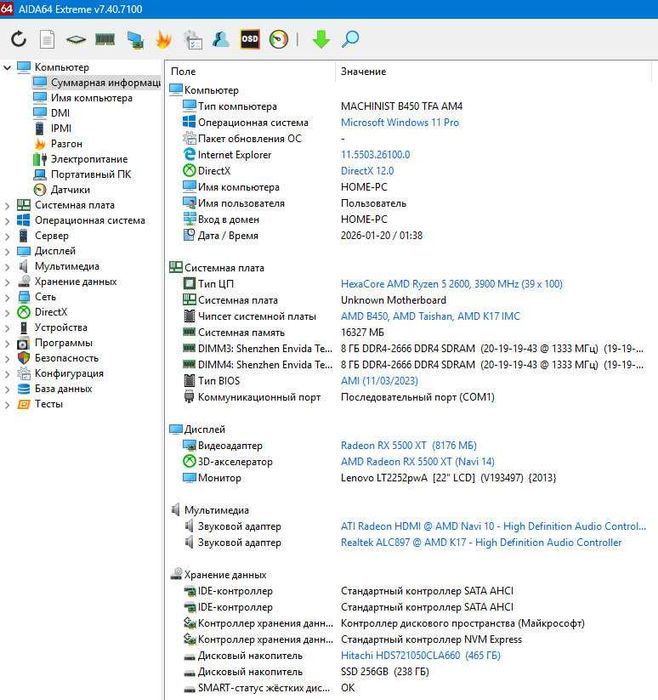Open the 11.5503.26100.0 Internet Explorer link
Image resolution: width=658 pixels, height=700 pixels.
point(375,154)
